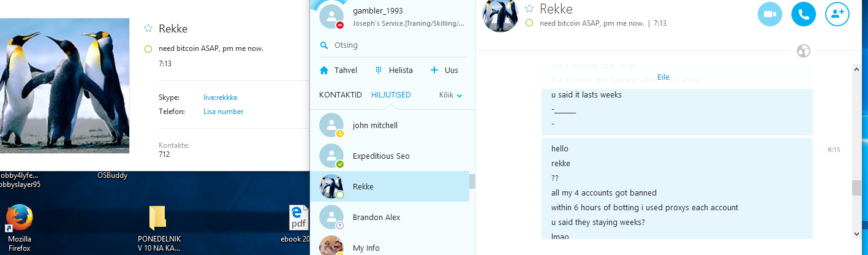The image size is (868, 255).
Task: Click the chat scrollbar up arrow
Action: (x=857, y=70)
